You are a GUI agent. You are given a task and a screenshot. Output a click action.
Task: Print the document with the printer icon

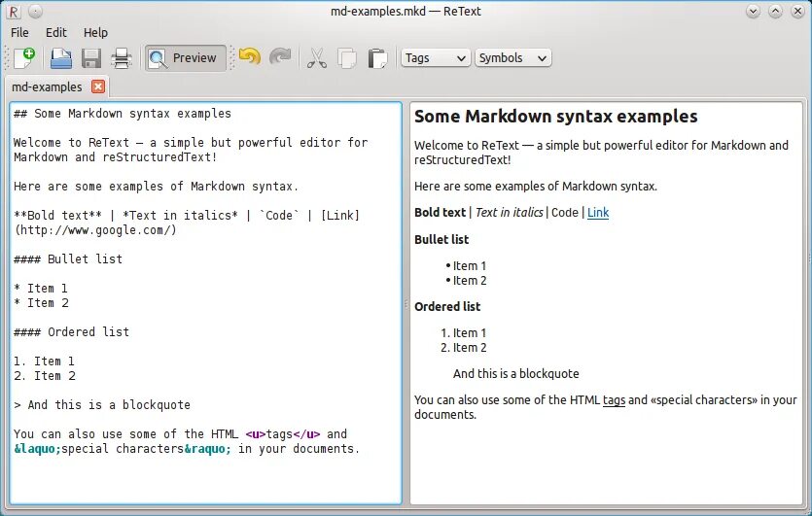click(x=122, y=58)
